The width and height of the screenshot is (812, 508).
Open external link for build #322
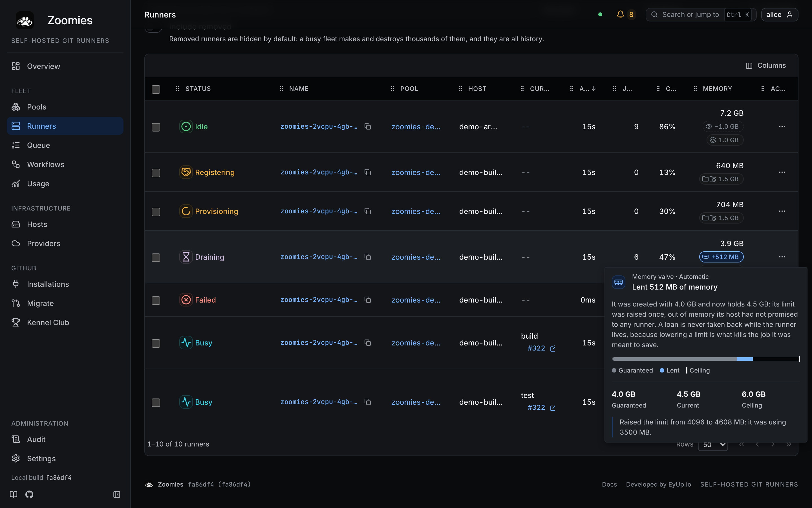point(553,349)
